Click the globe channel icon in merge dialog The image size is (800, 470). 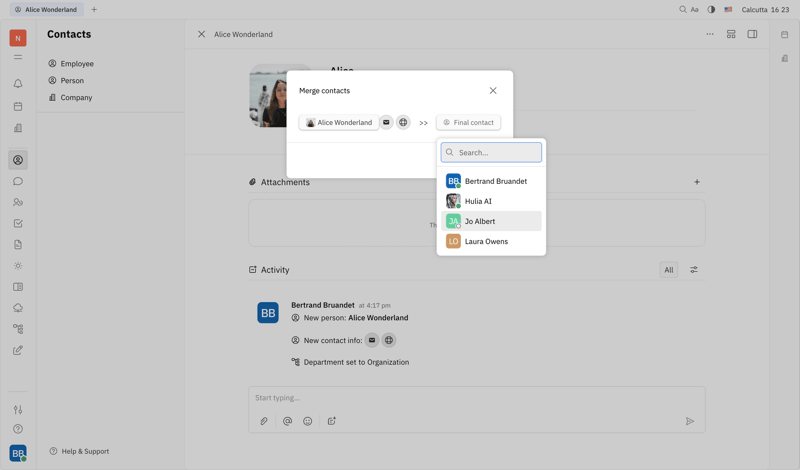point(403,122)
